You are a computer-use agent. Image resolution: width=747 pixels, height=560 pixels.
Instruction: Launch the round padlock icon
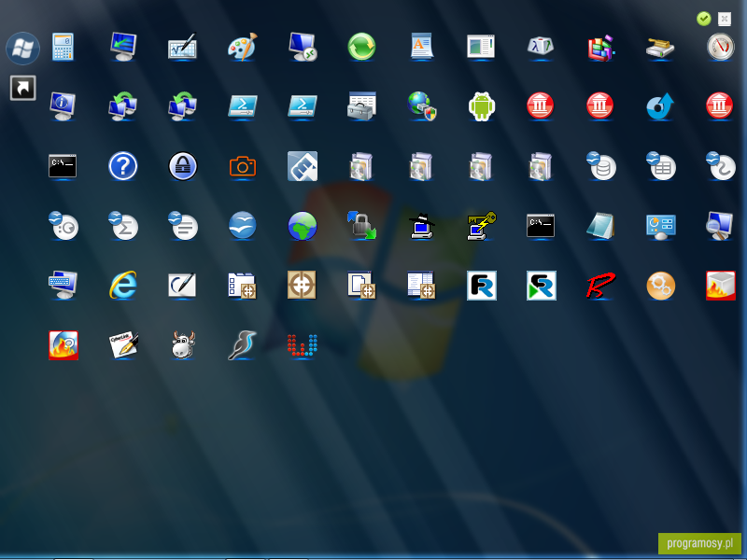pos(182,166)
